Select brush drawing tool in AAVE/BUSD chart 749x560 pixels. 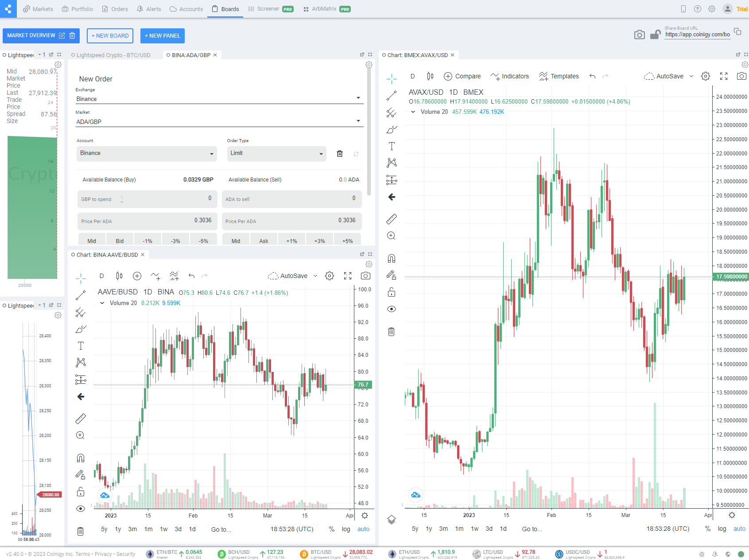pyautogui.click(x=81, y=329)
